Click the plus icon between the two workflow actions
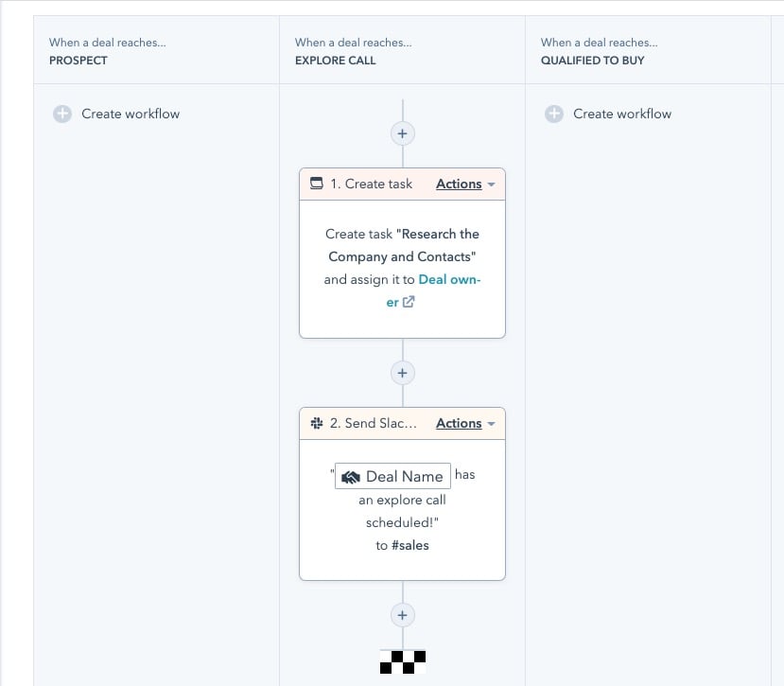 (x=402, y=373)
